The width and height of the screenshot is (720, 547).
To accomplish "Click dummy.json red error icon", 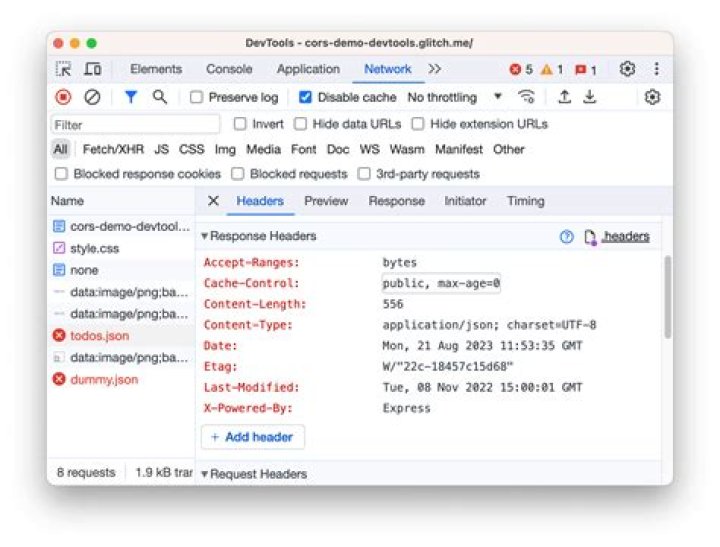I will [59, 379].
